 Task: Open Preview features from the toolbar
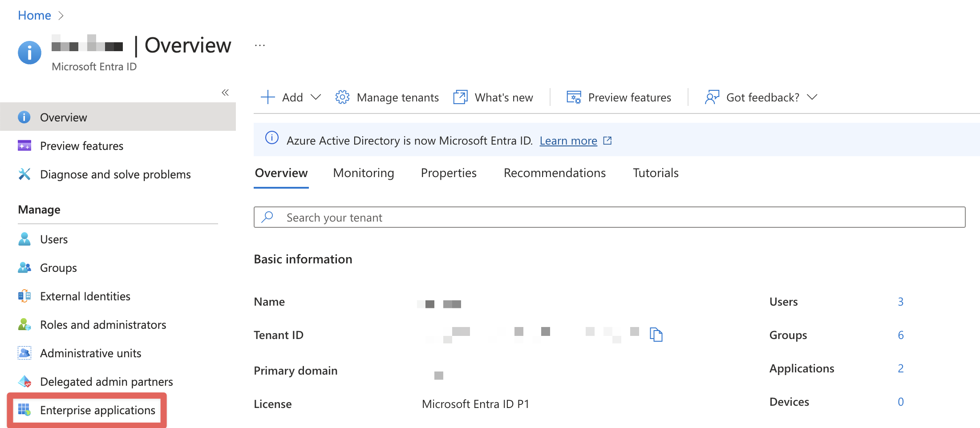629,97
